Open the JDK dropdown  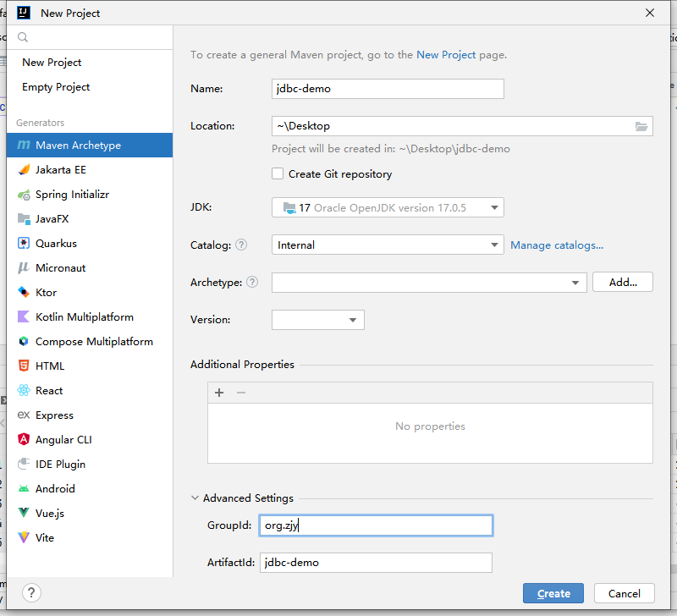click(388, 207)
